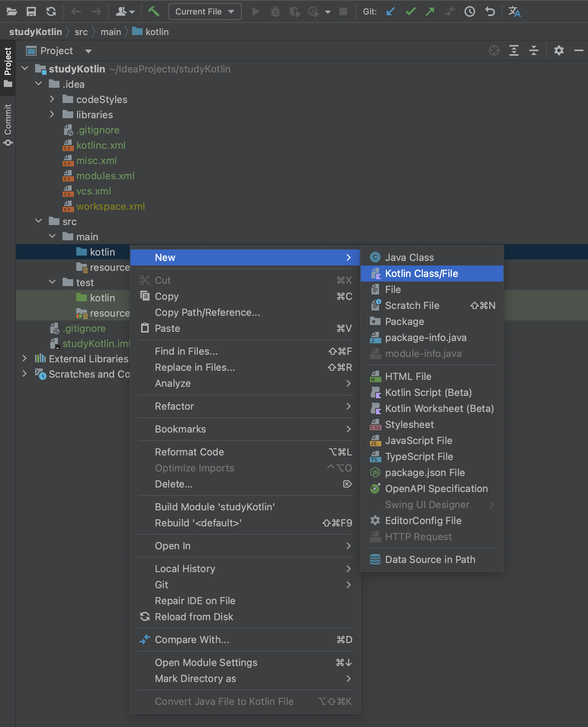Click the Git Rollback undo icon
Screen dimensions: 588x727
tap(490, 12)
